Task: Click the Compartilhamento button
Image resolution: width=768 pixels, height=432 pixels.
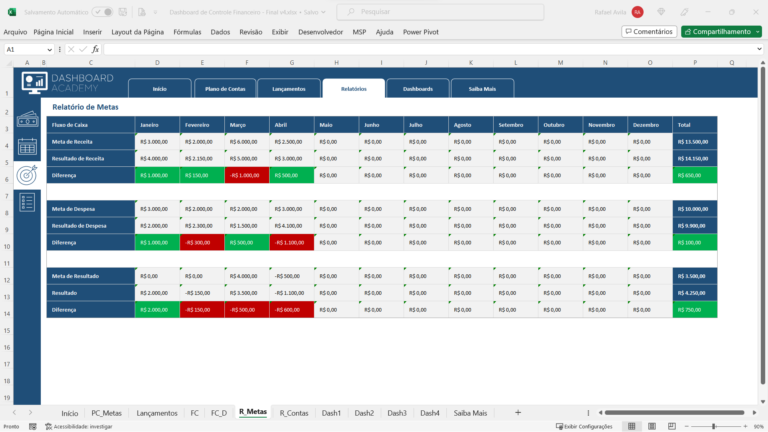Action: tap(718, 31)
